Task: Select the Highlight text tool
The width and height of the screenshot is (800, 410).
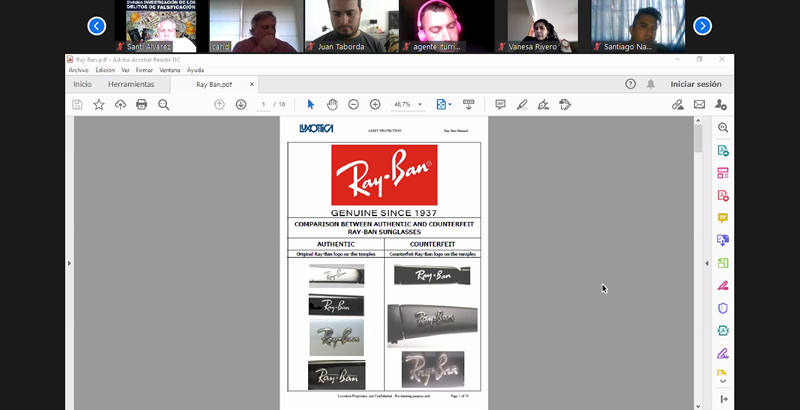Action: [522, 105]
